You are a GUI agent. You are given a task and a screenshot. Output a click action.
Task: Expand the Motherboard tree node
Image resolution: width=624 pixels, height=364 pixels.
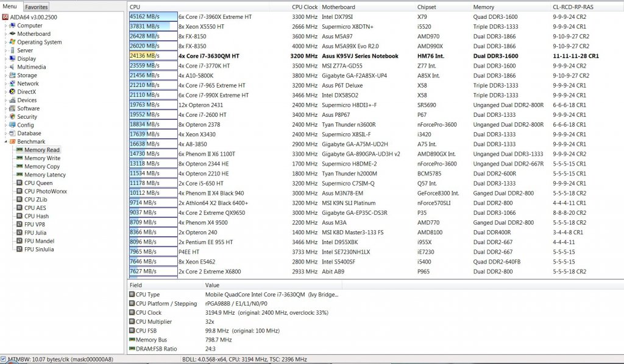pos(5,33)
